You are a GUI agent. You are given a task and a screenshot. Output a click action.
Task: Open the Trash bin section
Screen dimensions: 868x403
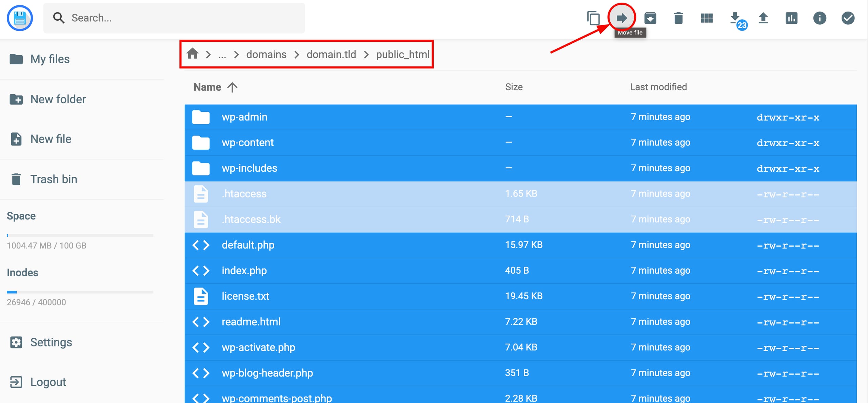[54, 179]
